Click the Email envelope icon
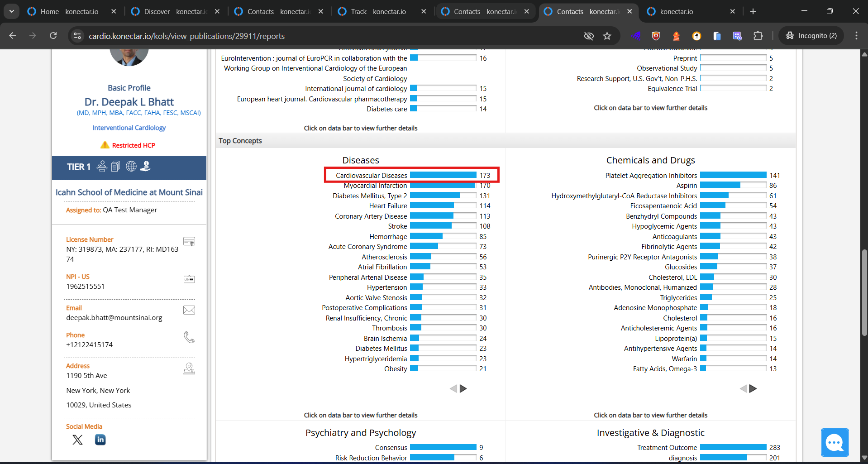The image size is (868, 464). (x=189, y=310)
